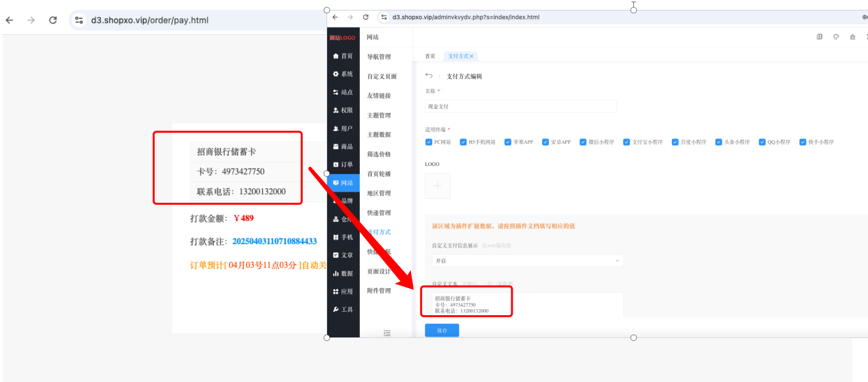
Task: Open the 站点 sidebar section
Action: (x=343, y=93)
